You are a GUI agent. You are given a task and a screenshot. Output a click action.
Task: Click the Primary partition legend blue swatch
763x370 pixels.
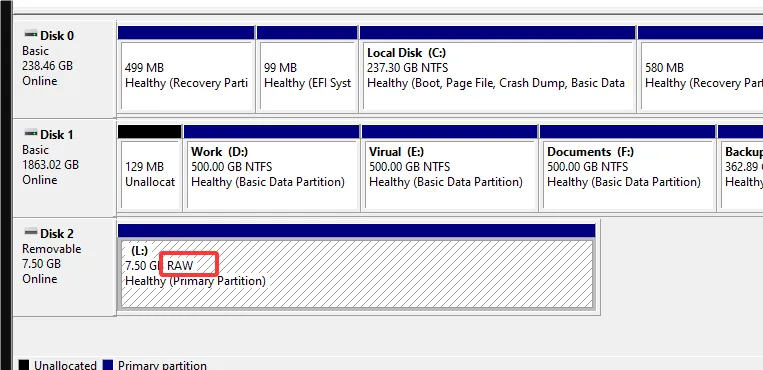point(108,365)
